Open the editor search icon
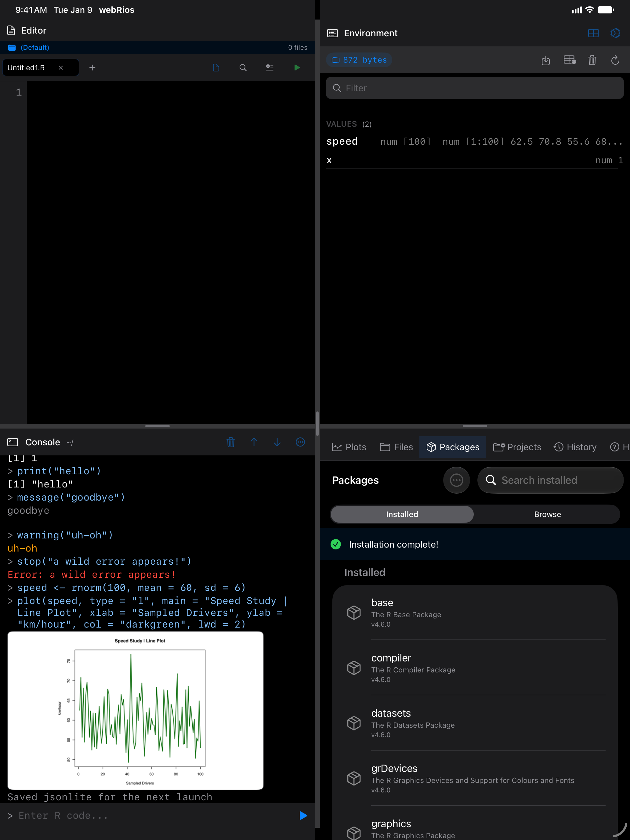The width and height of the screenshot is (630, 840). click(x=243, y=67)
